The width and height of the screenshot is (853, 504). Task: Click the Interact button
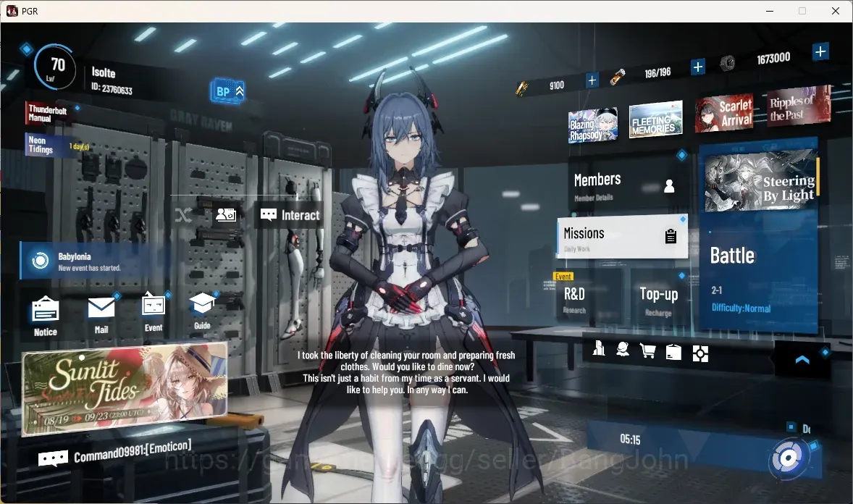point(290,215)
